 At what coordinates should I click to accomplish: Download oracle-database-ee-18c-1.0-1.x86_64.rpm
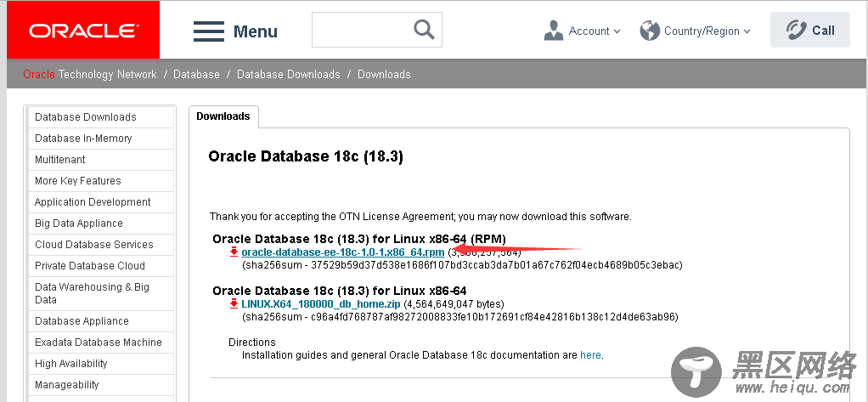pyautogui.click(x=342, y=252)
